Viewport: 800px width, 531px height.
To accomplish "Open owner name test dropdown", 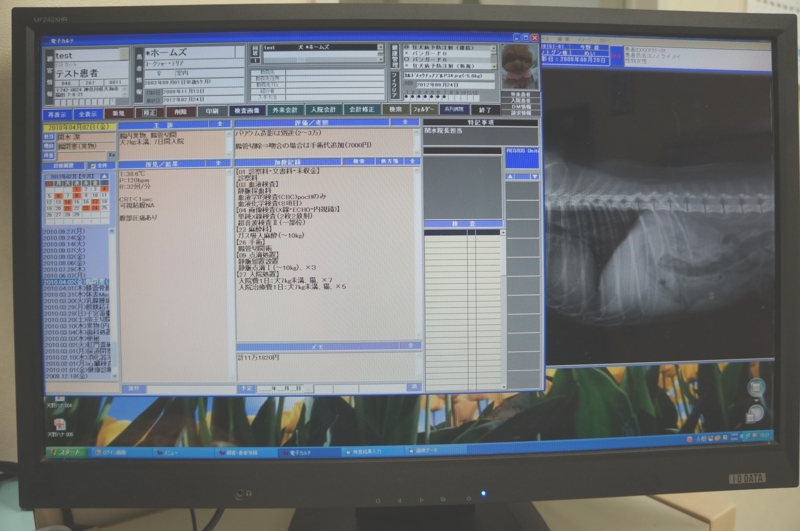I will pyautogui.click(x=124, y=54).
